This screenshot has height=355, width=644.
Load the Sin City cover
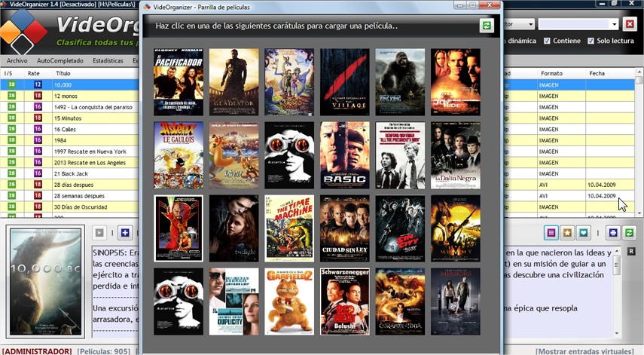point(400,228)
